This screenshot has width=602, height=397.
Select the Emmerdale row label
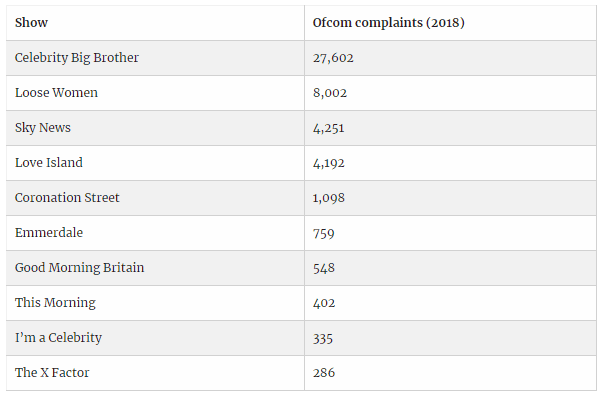pyautogui.click(x=49, y=232)
